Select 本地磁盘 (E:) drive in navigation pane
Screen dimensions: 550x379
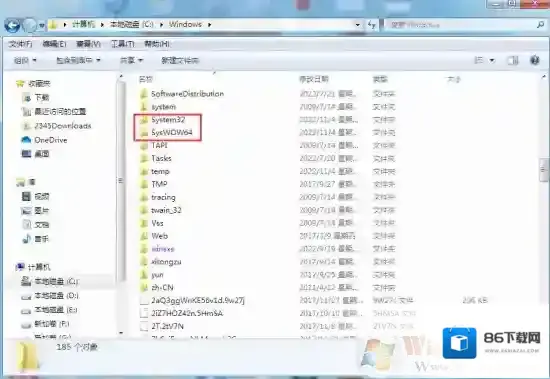(56, 310)
